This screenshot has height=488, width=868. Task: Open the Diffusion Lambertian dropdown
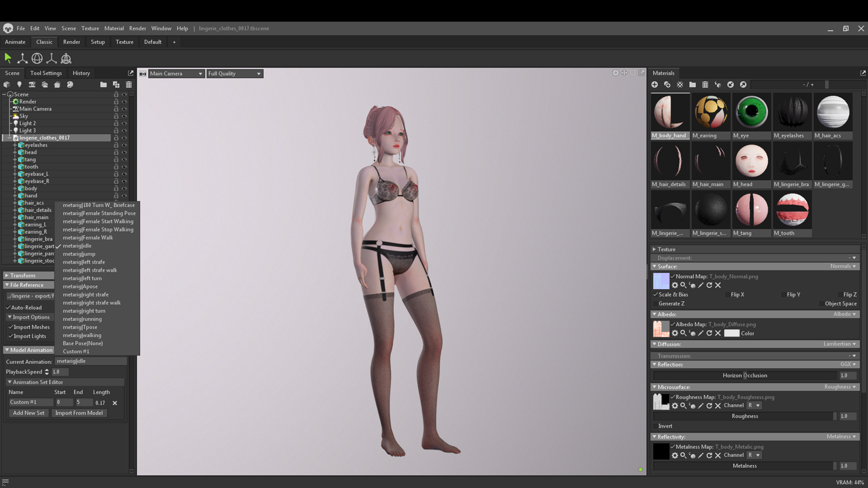tap(840, 344)
